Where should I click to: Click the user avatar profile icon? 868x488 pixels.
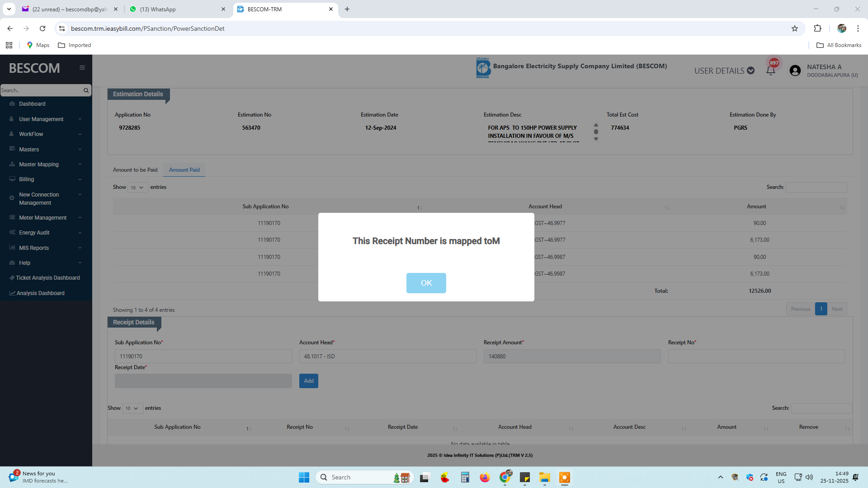pyautogui.click(x=795, y=70)
